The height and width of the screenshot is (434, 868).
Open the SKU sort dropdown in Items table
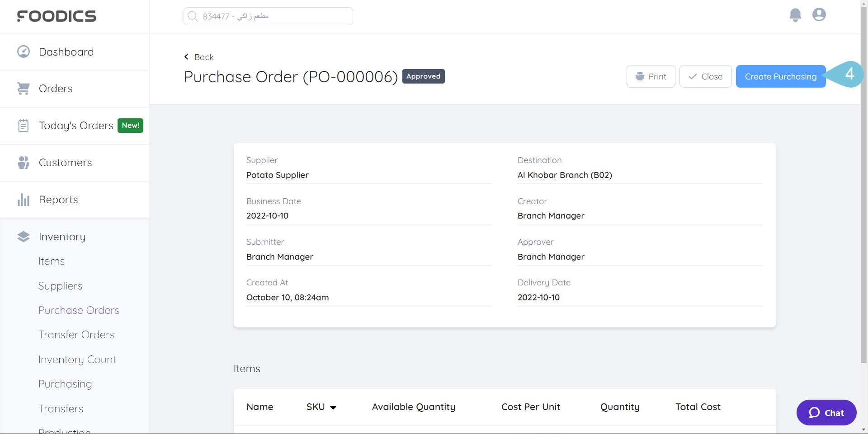(333, 407)
